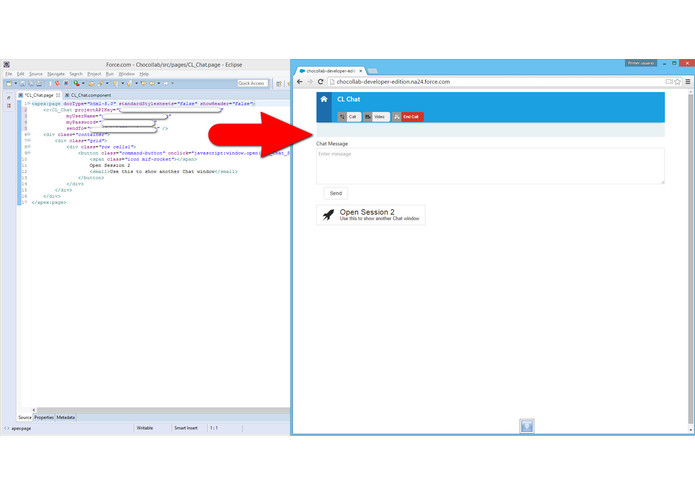Open the Source menu in Eclipse
The image size is (695, 494).
35,74
